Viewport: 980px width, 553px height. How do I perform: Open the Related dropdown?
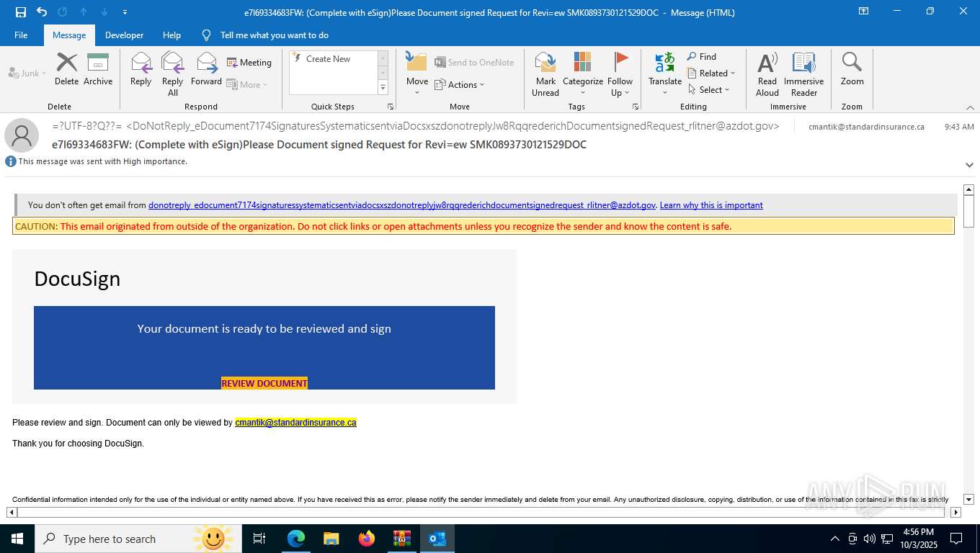pyautogui.click(x=711, y=73)
